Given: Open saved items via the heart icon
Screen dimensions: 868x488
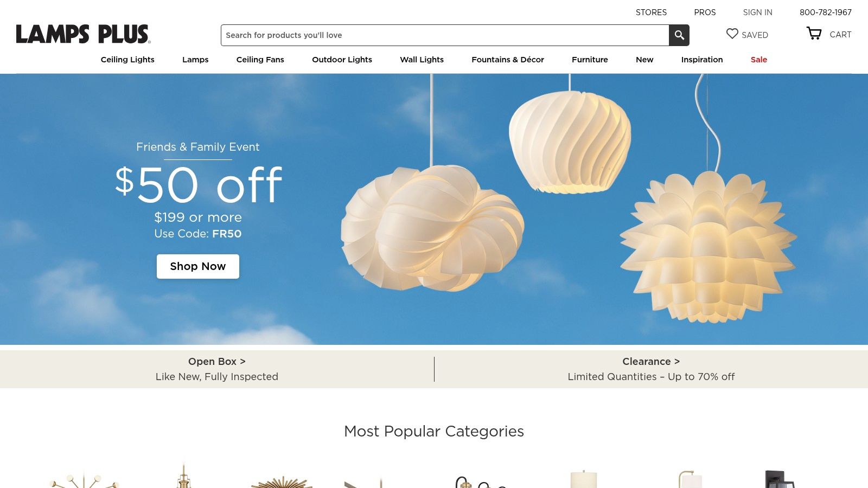Looking at the screenshot, I should (x=732, y=34).
